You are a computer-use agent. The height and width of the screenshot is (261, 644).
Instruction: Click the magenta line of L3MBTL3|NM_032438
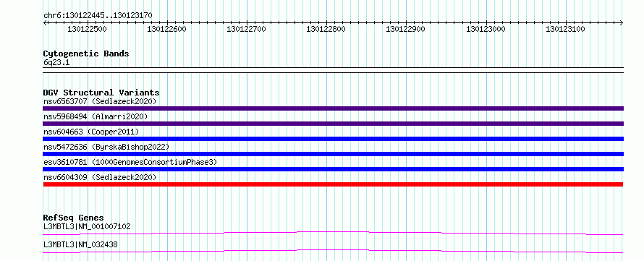(333, 251)
